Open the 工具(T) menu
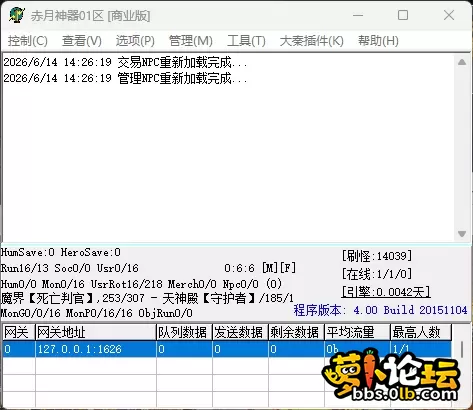473x410 pixels. (x=246, y=41)
